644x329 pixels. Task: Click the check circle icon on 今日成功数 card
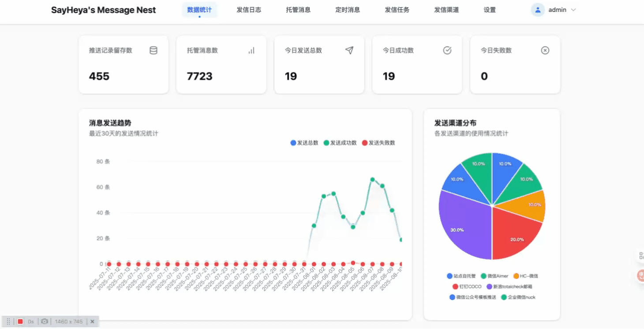point(447,50)
